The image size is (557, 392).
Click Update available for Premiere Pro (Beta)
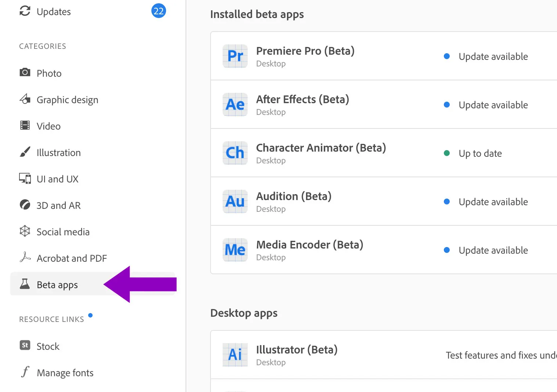[493, 57]
